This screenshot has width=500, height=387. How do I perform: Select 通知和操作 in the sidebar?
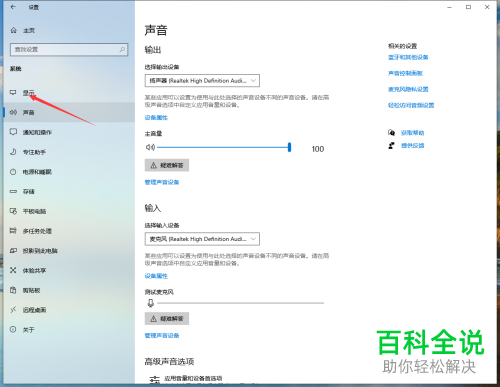click(69, 132)
